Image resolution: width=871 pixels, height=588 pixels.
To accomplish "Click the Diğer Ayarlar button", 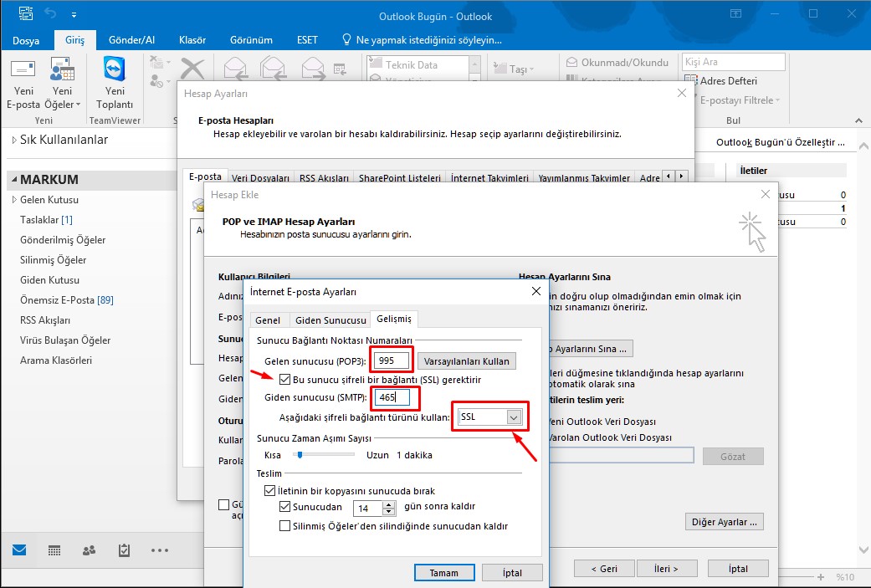I will [x=724, y=522].
